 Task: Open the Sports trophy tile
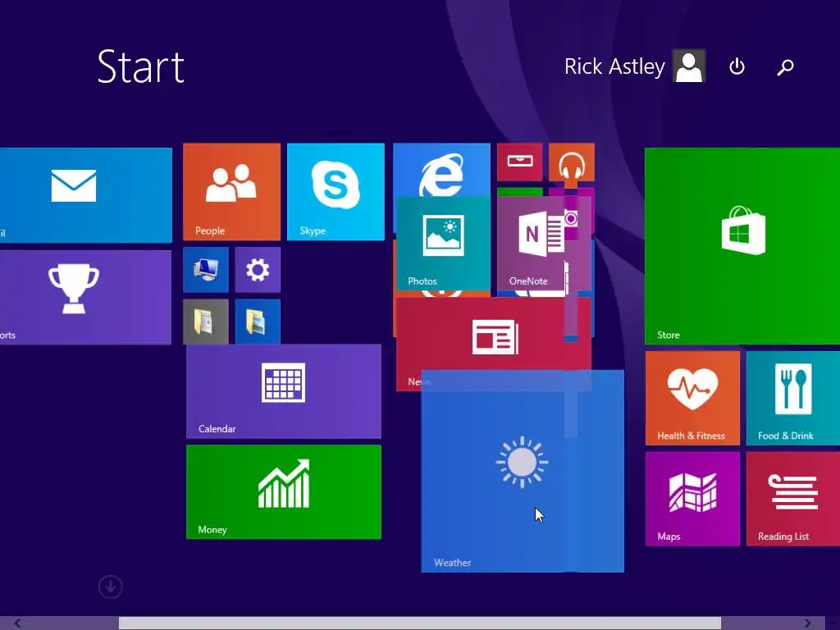85,297
